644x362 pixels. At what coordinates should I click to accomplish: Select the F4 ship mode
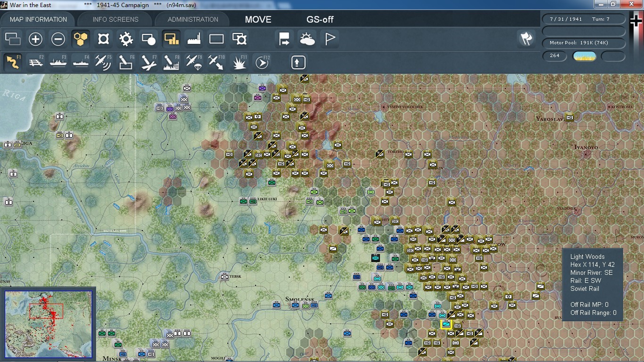point(81,62)
